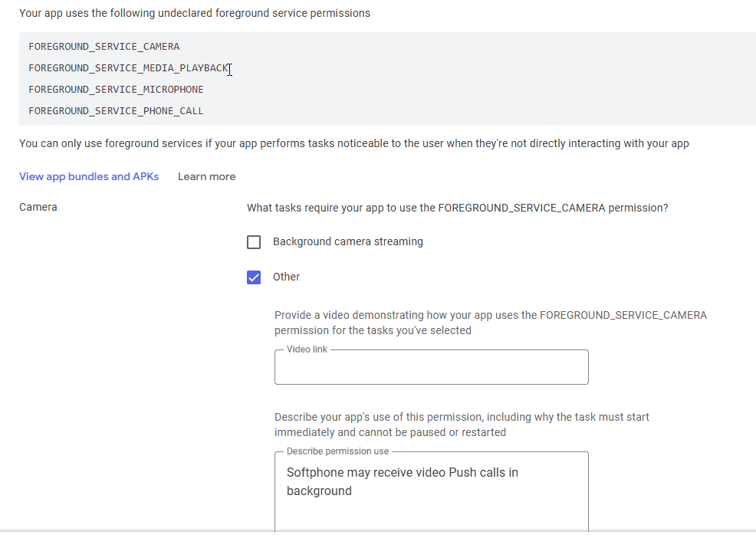Focus the Describe permission use text area
The width and height of the screenshot is (756, 538).
pos(432,492)
